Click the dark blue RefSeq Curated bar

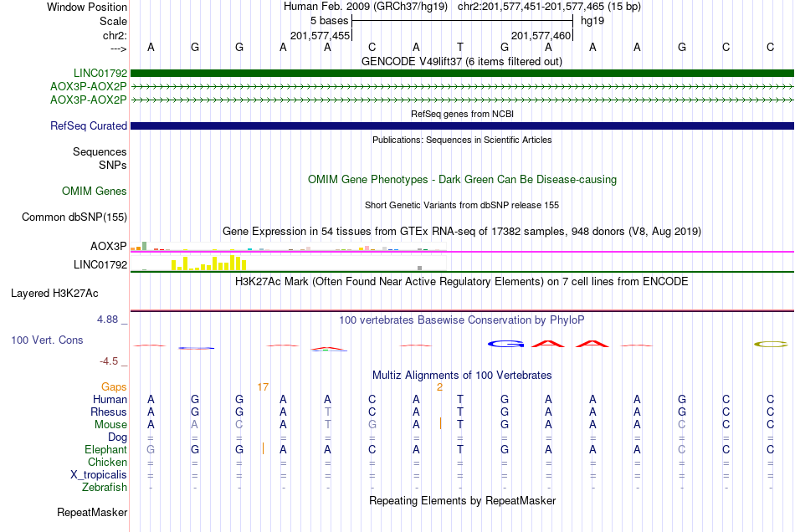(x=462, y=125)
